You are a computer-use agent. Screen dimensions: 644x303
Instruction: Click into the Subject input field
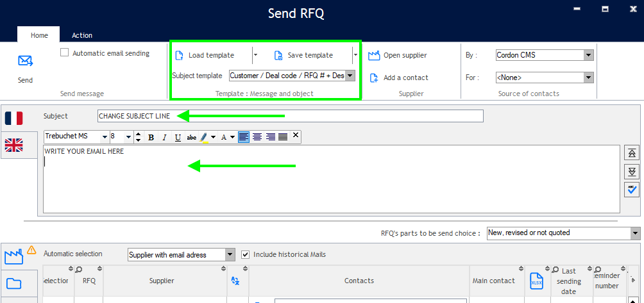coord(290,116)
